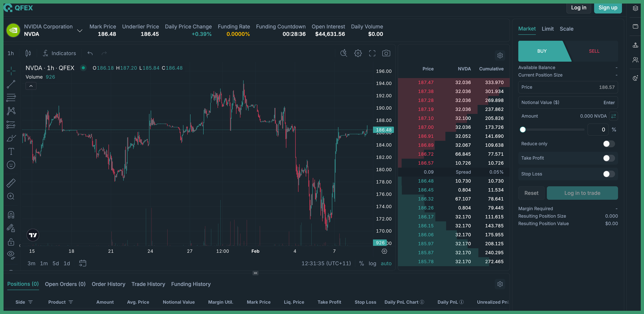Open the Open Orders (0) tab
Viewport: 644px width, 314px height.
click(x=65, y=284)
